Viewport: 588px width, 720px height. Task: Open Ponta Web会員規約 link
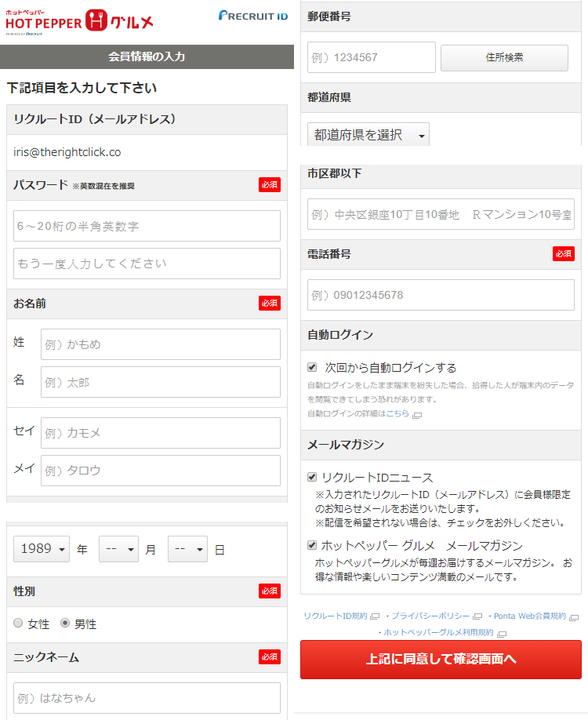(530, 616)
